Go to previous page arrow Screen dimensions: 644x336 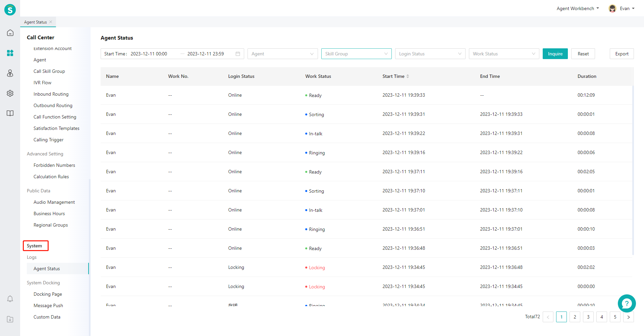coord(548,317)
